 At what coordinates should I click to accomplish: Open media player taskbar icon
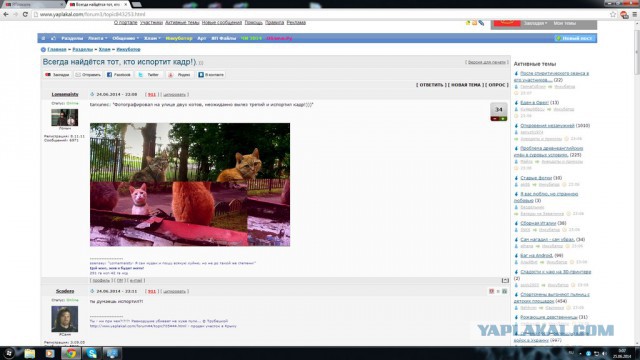point(50,353)
